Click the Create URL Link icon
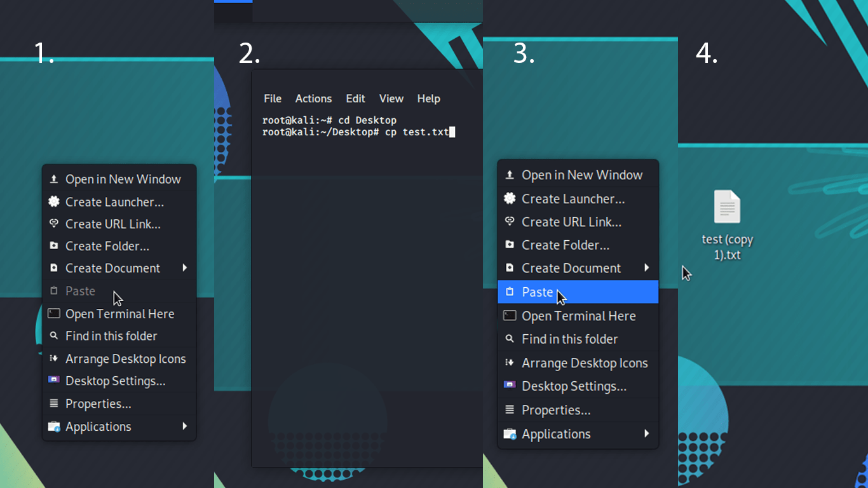Viewport: 868px width, 488px height. (x=55, y=224)
